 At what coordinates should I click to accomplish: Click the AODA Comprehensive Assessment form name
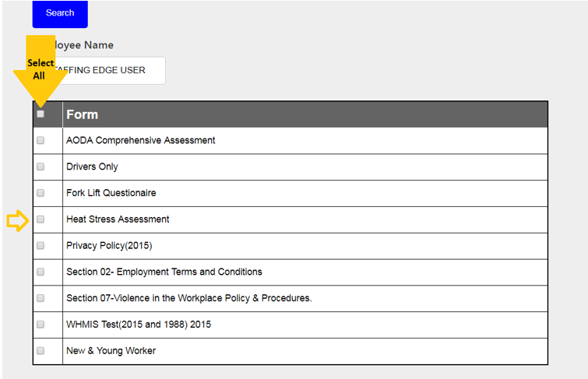tap(140, 141)
